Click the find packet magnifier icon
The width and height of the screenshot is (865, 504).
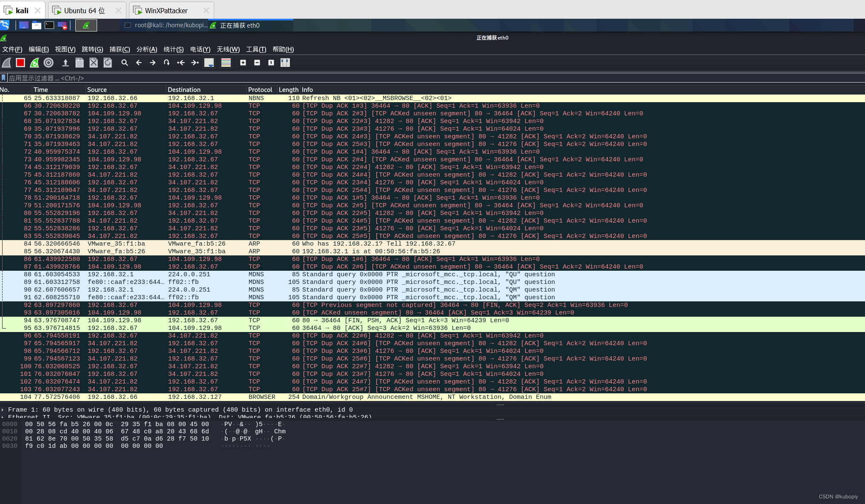point(124,63)
